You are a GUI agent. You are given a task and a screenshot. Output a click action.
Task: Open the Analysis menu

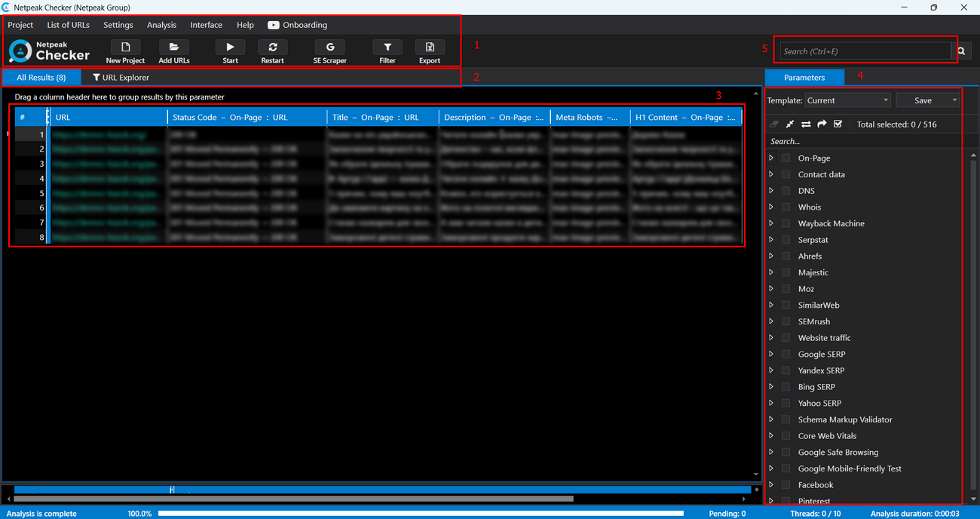(x=161, y=25)
